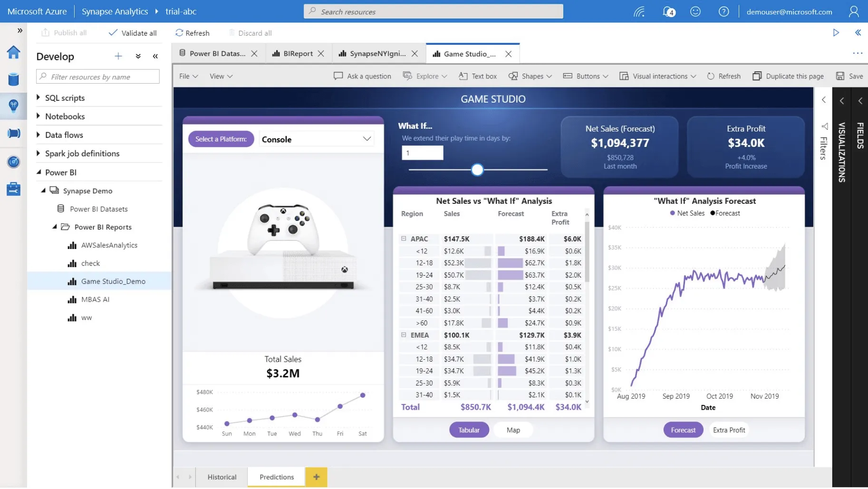Viewport: 868px width, 489px height.
Task: Switch to the Historical page tab
Action: (x=222, y=477)
